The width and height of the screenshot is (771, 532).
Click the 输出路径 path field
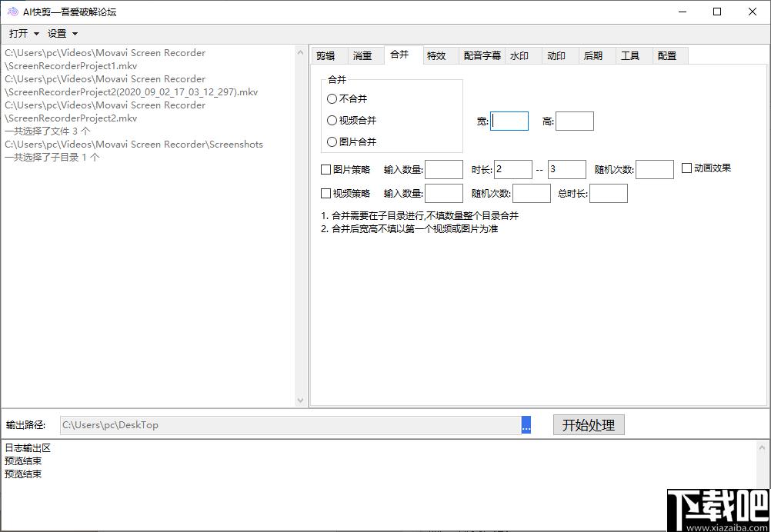click(291, 425)
